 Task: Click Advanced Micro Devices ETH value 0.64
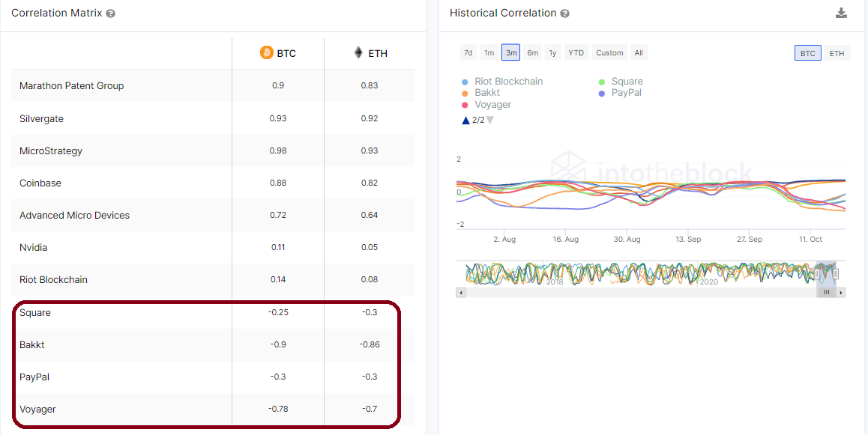coord(370,215)
